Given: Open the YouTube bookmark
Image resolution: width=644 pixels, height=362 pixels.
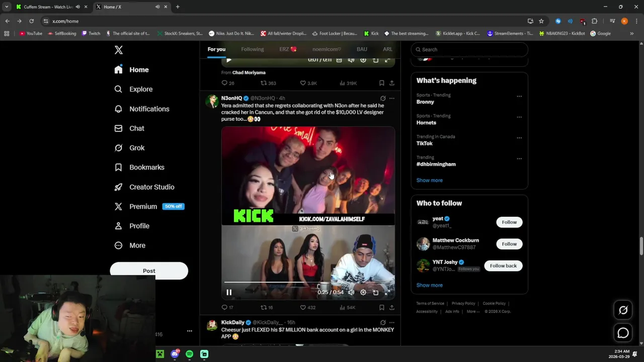Looking at the screenshot, I should click(x=31, y=34).
